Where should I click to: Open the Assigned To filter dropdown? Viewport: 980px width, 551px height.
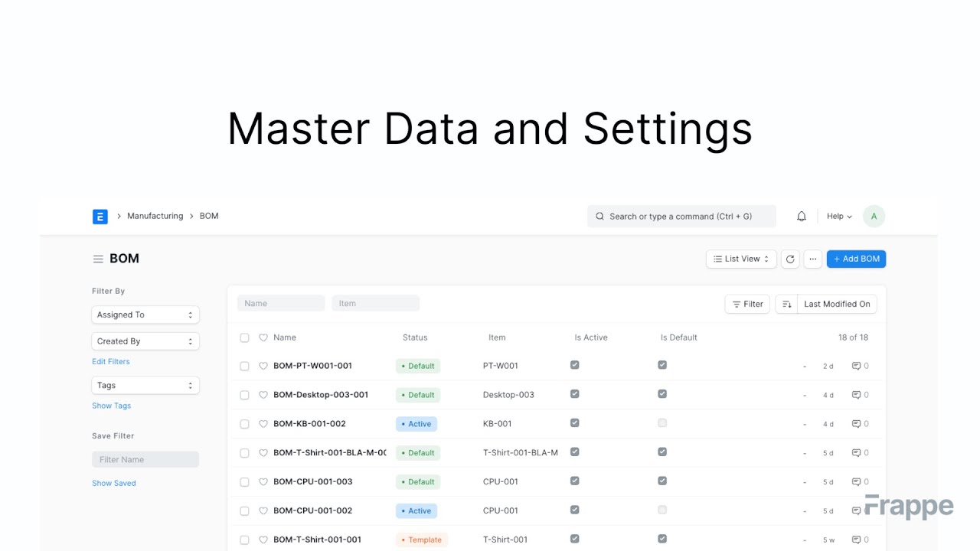click(145, 315)
